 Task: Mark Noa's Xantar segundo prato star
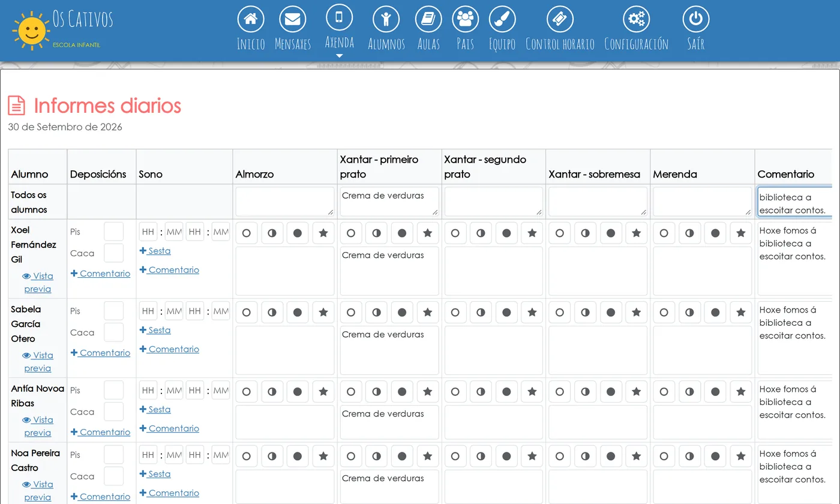coord(532,456)
